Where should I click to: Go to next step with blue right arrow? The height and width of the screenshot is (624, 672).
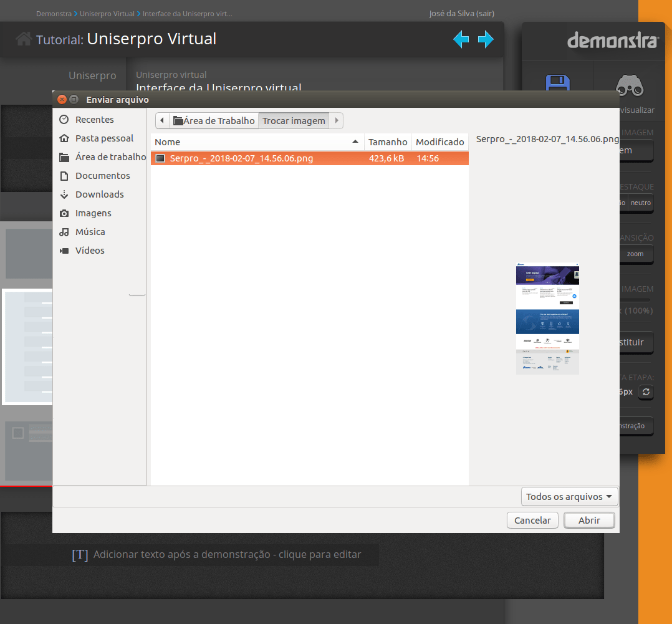486,40
